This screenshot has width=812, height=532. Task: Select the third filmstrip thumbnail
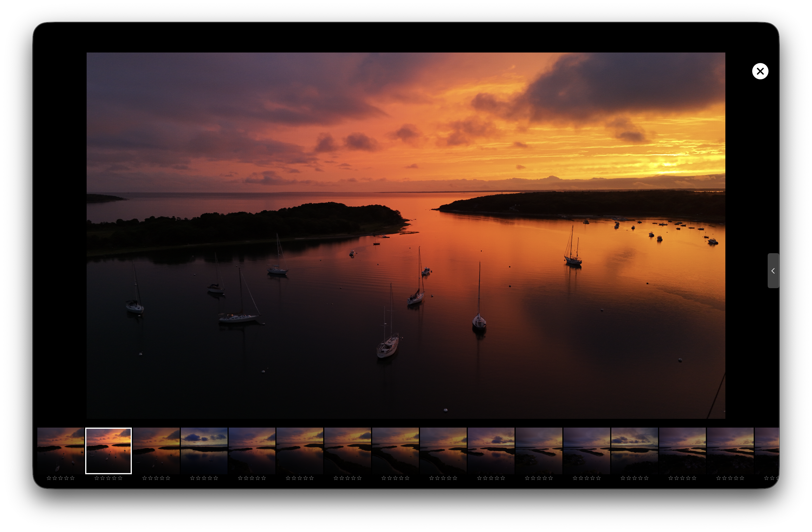click(x=156, y=450)
